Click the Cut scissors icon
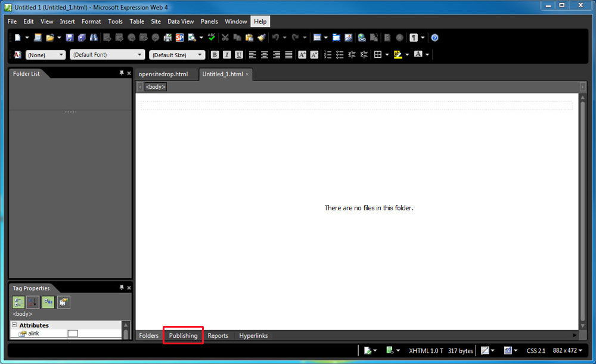This screenshot has height=364, width=596. click(x=225, y=38)
